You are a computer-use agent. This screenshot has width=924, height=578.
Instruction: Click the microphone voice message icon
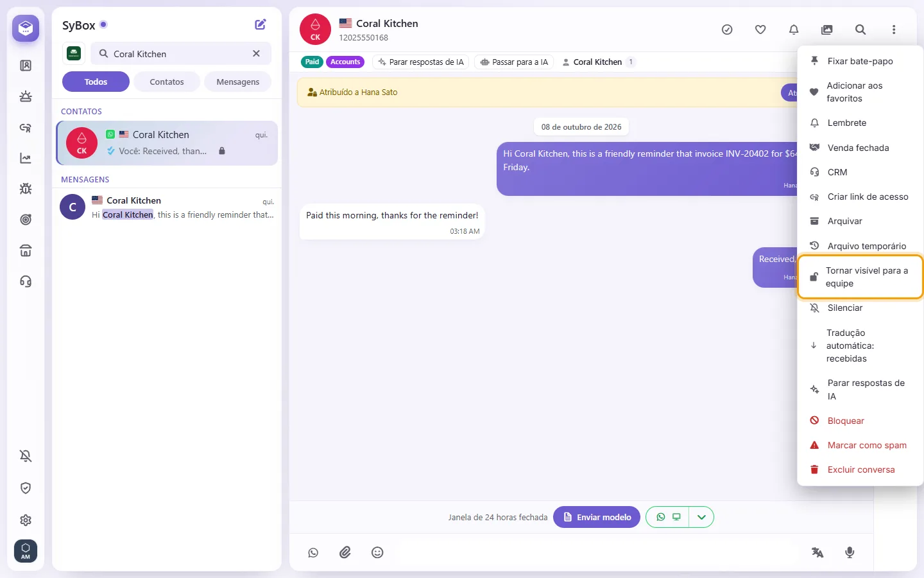[x=850, y=552]
